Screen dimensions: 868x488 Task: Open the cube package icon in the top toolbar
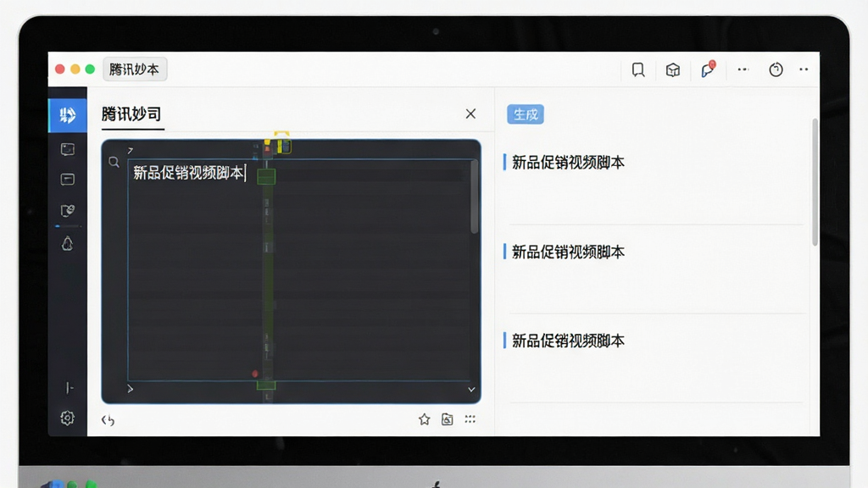coord(672,69)
